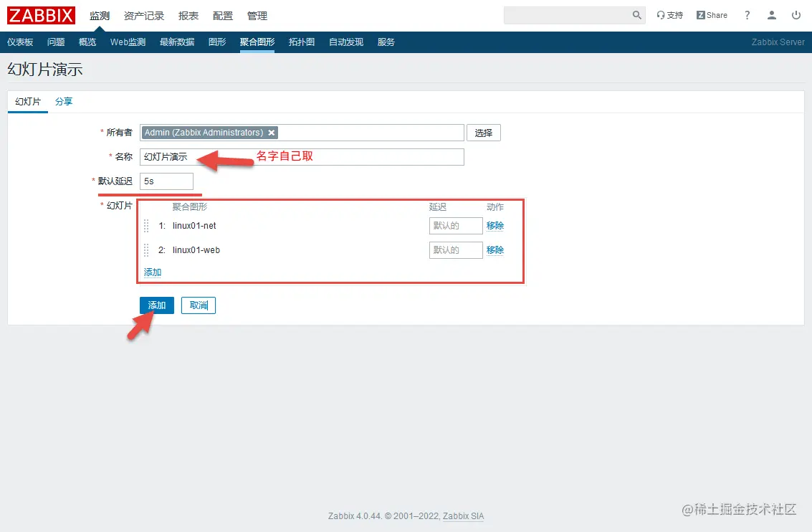Open the Zabbix SIA footer link
This screenshot has width=812, height=532.
click(464, 516)
